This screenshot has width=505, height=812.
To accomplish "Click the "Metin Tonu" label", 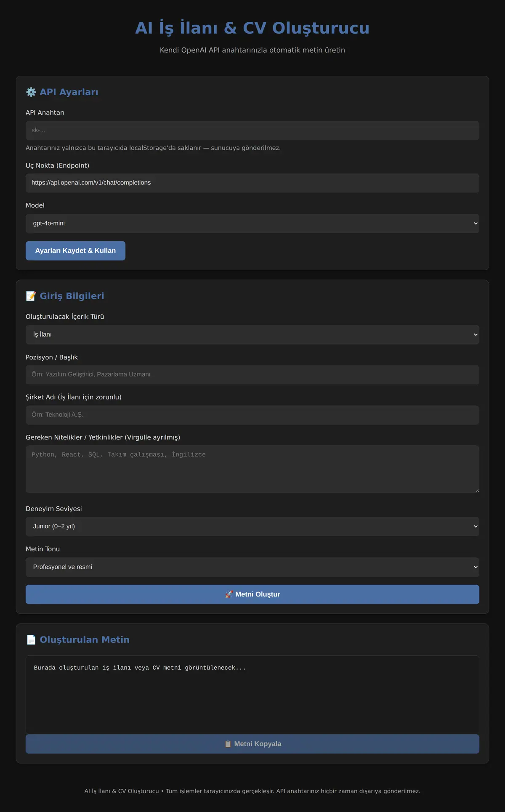I will click(x=43, y=549).
